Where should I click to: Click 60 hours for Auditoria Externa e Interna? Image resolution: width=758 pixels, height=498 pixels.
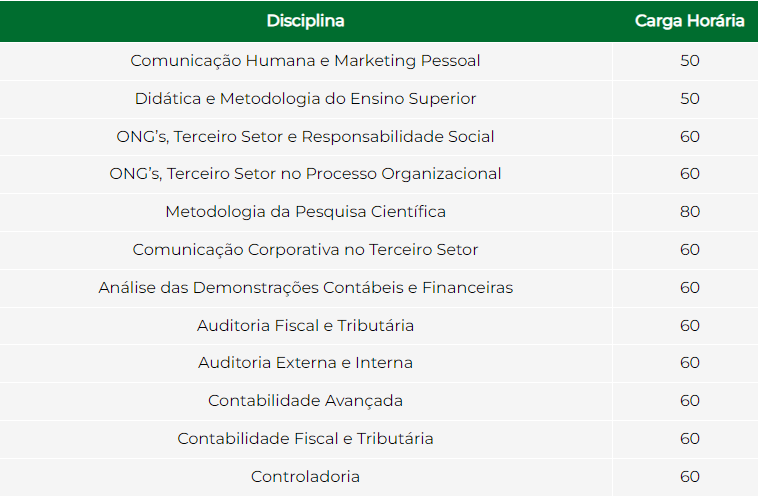point(690,363)
